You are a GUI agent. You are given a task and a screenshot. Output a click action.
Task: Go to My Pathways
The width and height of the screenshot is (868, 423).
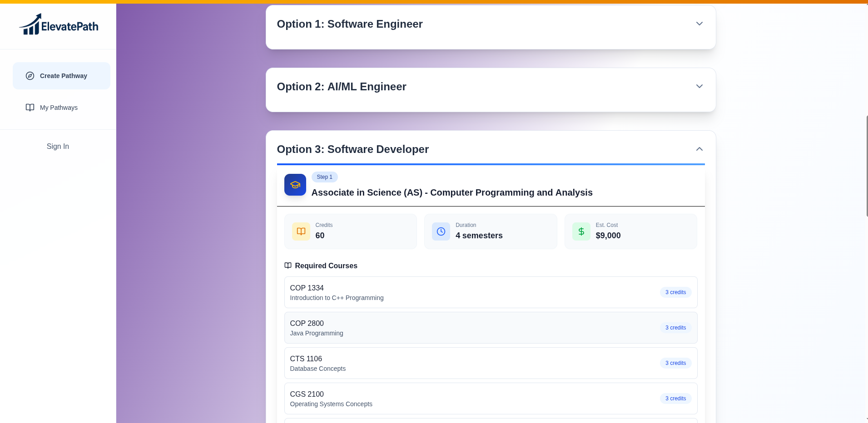59,108
